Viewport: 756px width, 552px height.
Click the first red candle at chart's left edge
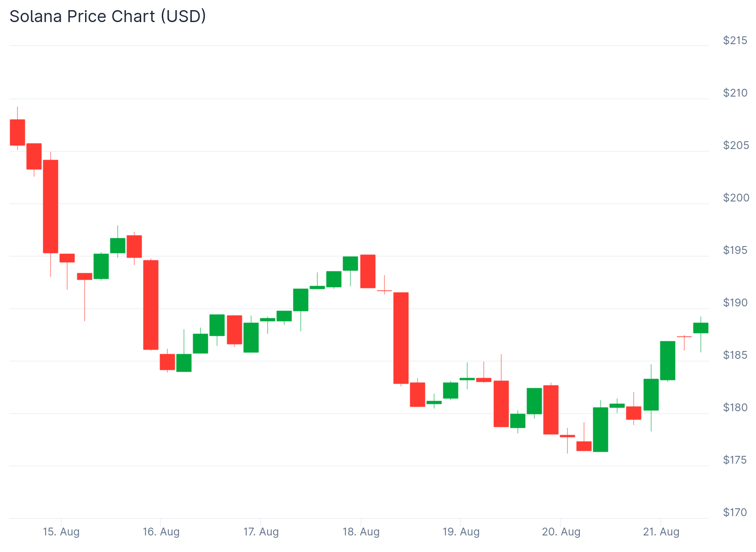(x=17, y=132)
